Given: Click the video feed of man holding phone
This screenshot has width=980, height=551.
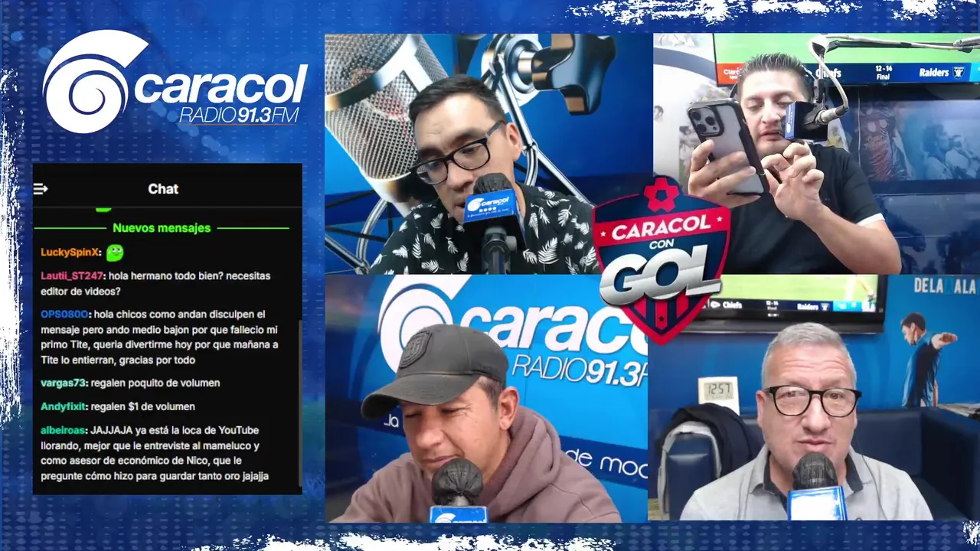Looking at the screenshot, I should pyautogui.click(x=816, y=153).
